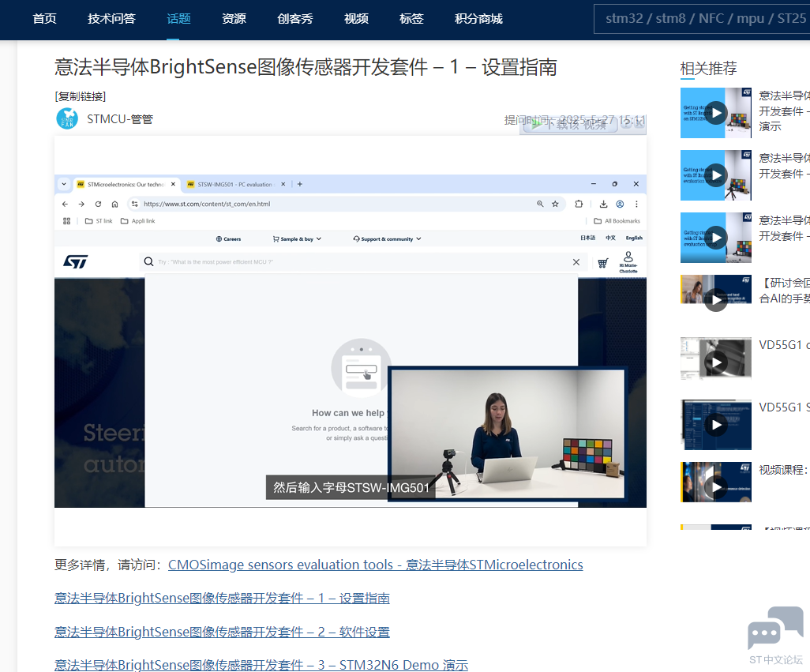Click the ST link bookmark folder in video
The height and width of the screenshot is (672, 810).
pyautogui.click(x=99, y=221)
